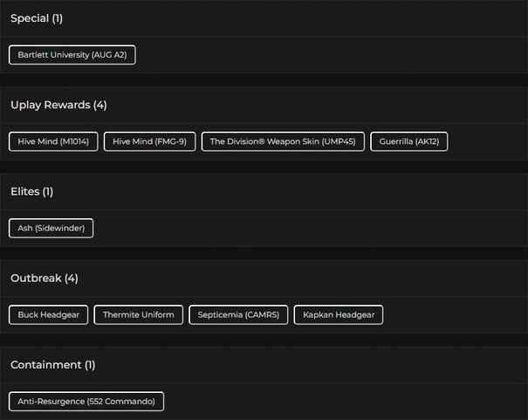The height and width of the screenshot is (420, 528).
Task: Select the Buck Headgear item
Action: (x=49, y=314)
